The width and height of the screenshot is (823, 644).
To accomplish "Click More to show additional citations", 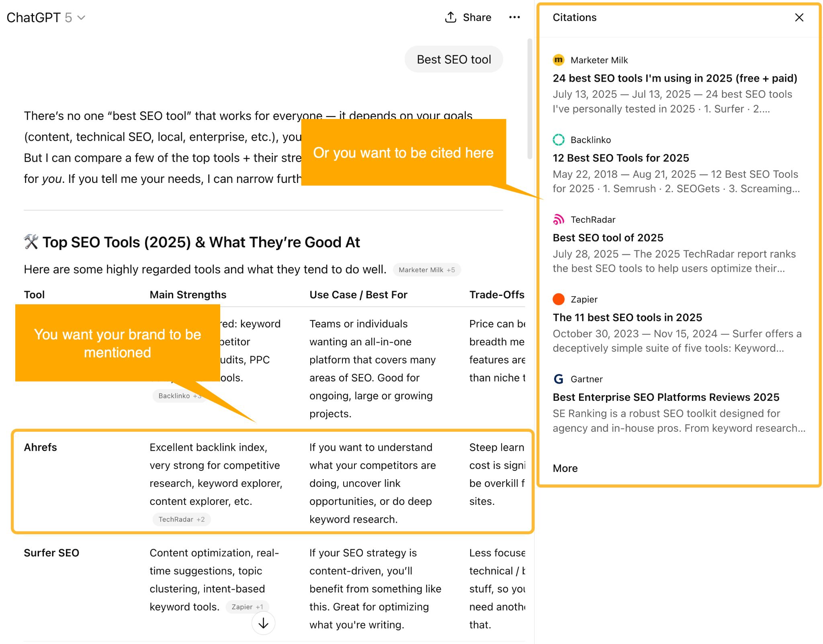I will click(565, 468).
